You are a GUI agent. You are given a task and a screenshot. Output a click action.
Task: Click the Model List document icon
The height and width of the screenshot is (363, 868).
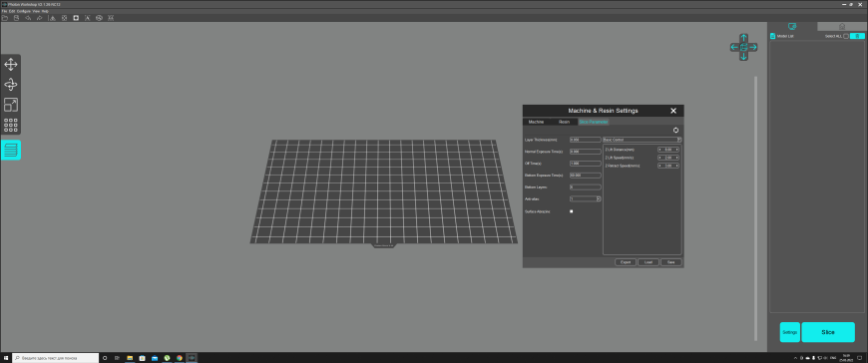pos(773,36)
